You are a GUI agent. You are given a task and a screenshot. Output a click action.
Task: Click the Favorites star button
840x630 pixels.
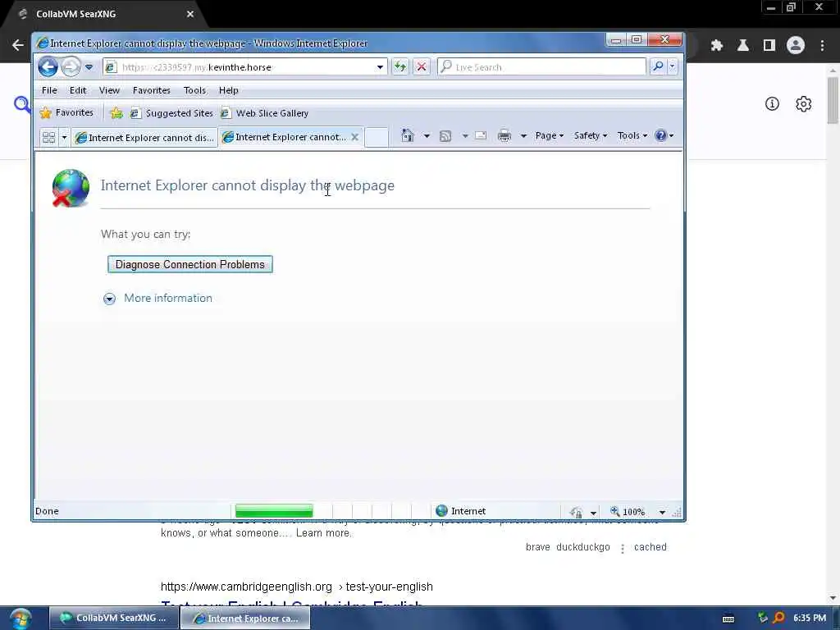(x=67, y=112)
